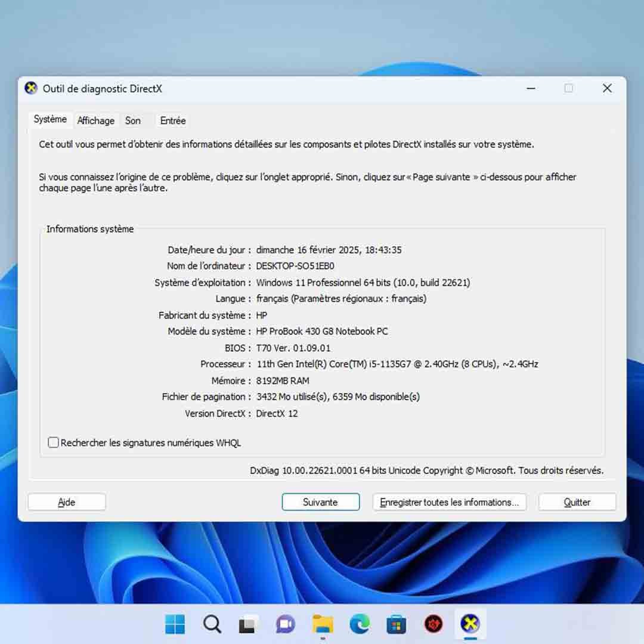Click the Fabricant du système value HP
The width and height of the screenshot is (644, 644).
[x=262, y=315]
